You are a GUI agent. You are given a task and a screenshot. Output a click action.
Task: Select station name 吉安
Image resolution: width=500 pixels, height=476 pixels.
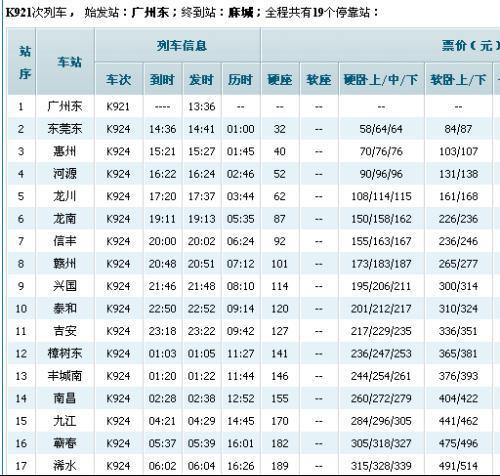(65, 331)
